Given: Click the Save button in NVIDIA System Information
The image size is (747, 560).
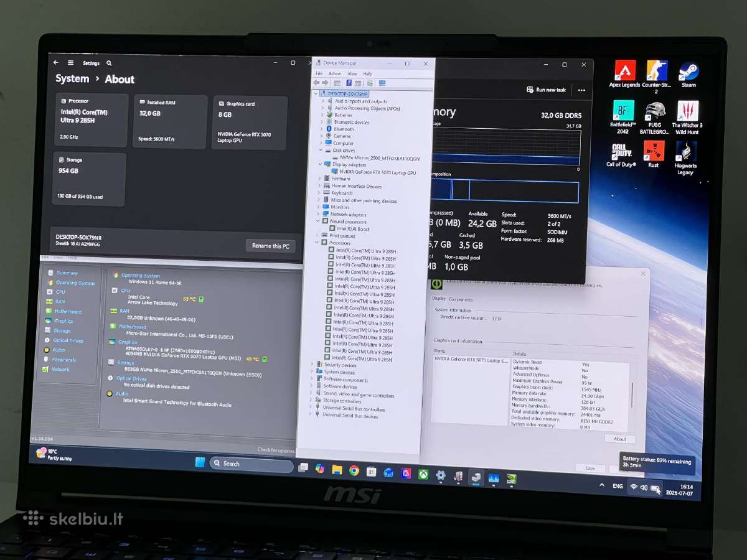Looking at the screenshot, I should click(x=590, y=468).
